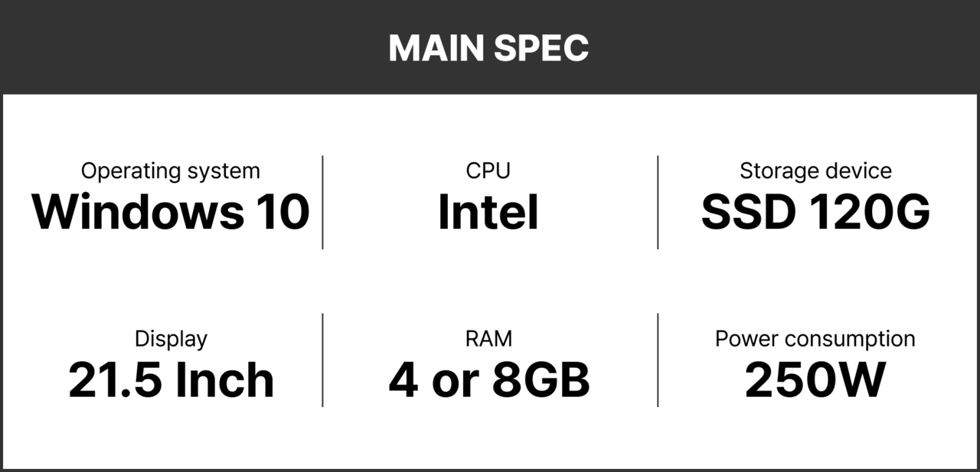Select the CPU label
980x472 pixels.
[x=488, y=171]
